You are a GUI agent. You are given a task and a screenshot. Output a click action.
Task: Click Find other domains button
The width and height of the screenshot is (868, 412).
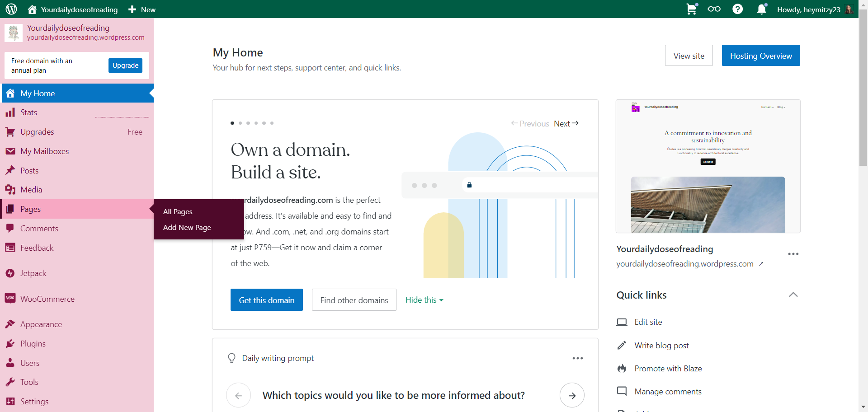coord(354,300)
